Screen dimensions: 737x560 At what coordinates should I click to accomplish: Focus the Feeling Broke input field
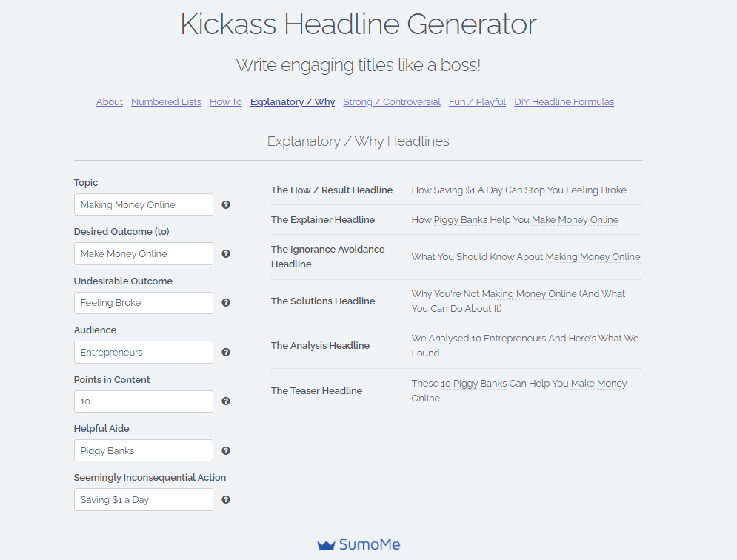[144, 303]
